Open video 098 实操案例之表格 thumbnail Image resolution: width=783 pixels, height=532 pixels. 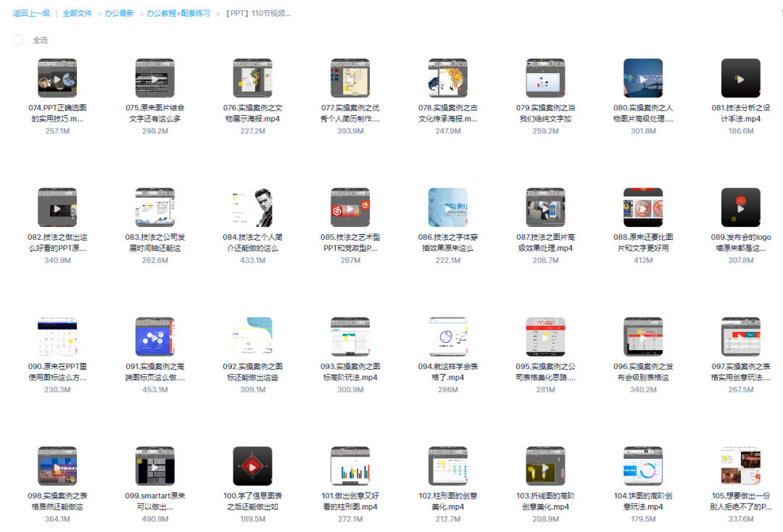[x=57, y=465]
